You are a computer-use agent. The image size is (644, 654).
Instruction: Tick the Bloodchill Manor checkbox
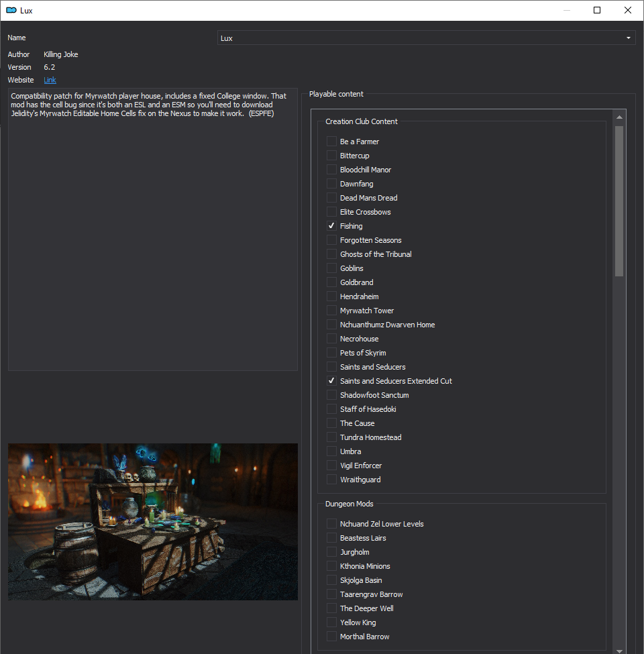(331, 170)
